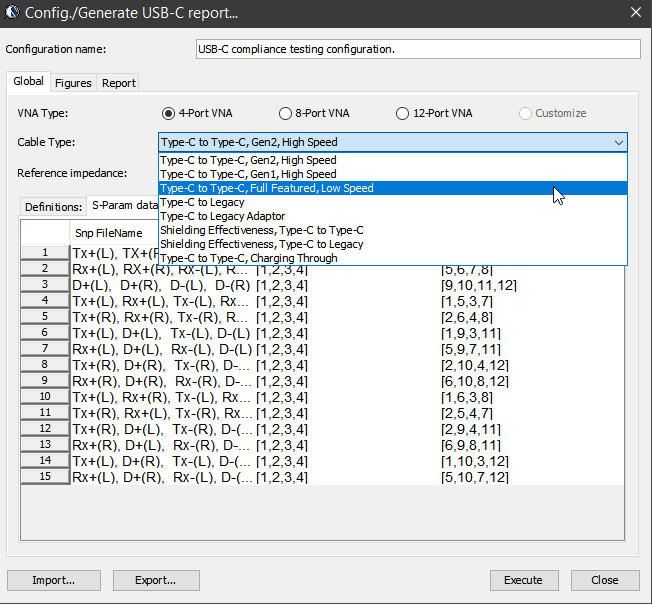Image resolution: width=652 pixels, height=604 pixels.
Task: Select row header number 8
Action: tap(45, 366)
